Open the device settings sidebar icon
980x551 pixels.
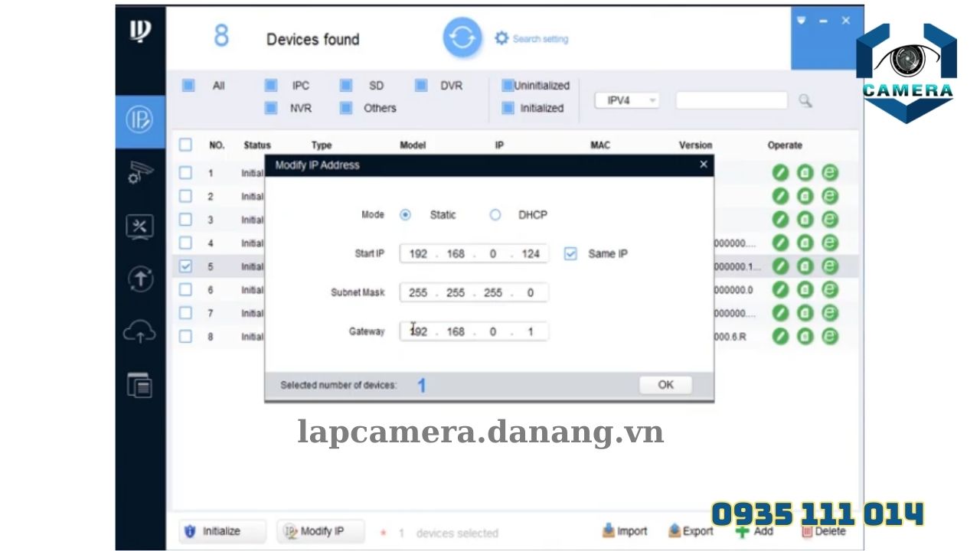(x=139, y=174)
